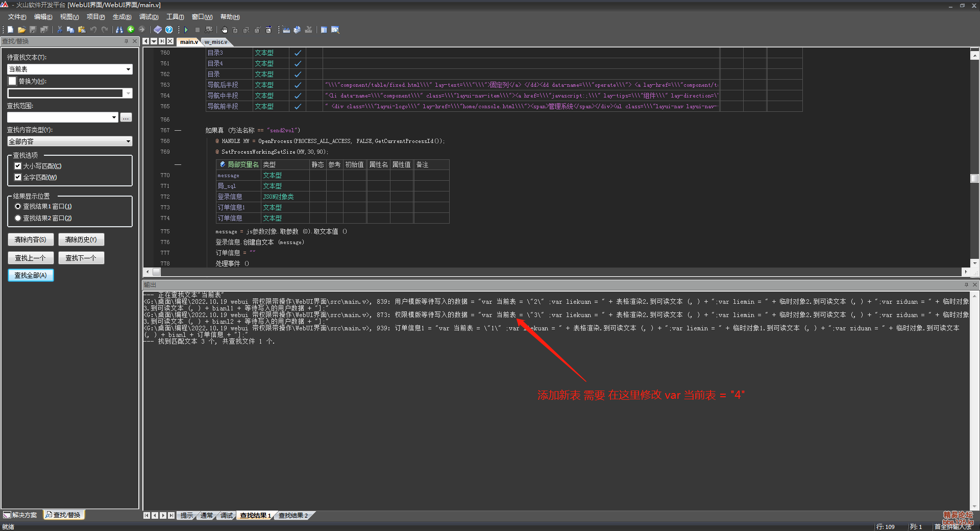Click the 查找全部 button
The width and height of the screenshot is (980, 531).
click(31, 275)
